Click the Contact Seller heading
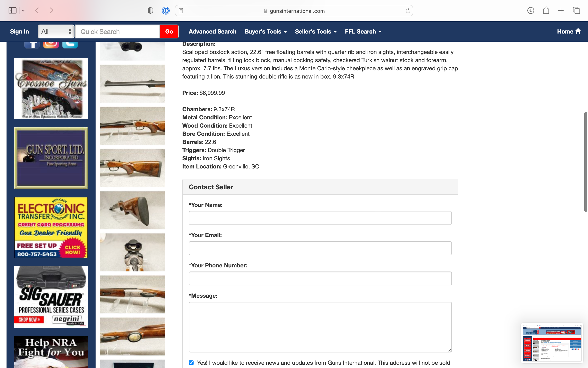The image size is (588, 368). pyautogui.click(x=211, y=187)
